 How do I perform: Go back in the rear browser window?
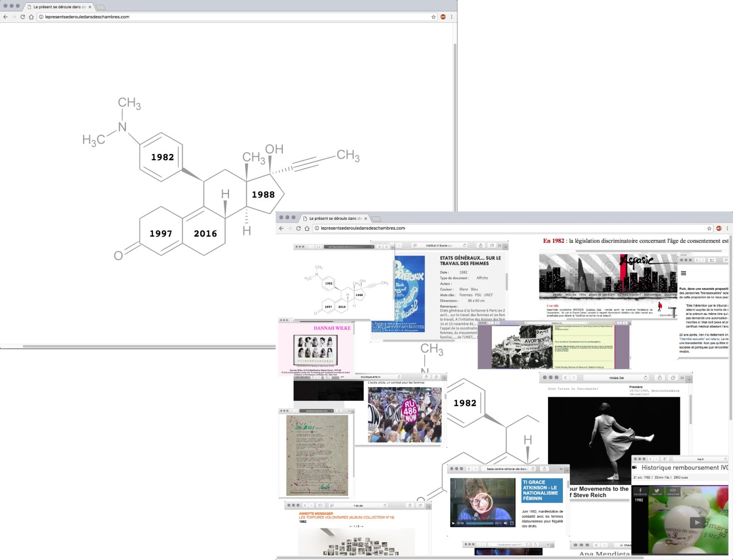pos(6,17)
